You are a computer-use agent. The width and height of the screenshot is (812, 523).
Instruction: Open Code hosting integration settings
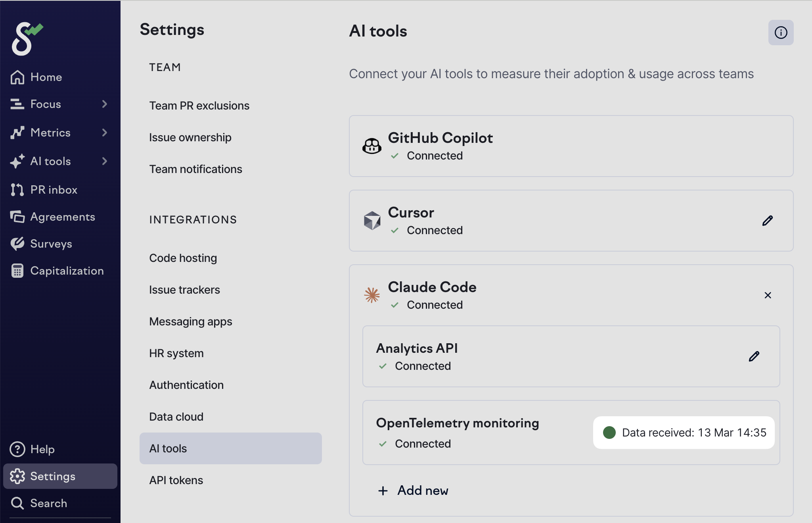coord(183,258)
